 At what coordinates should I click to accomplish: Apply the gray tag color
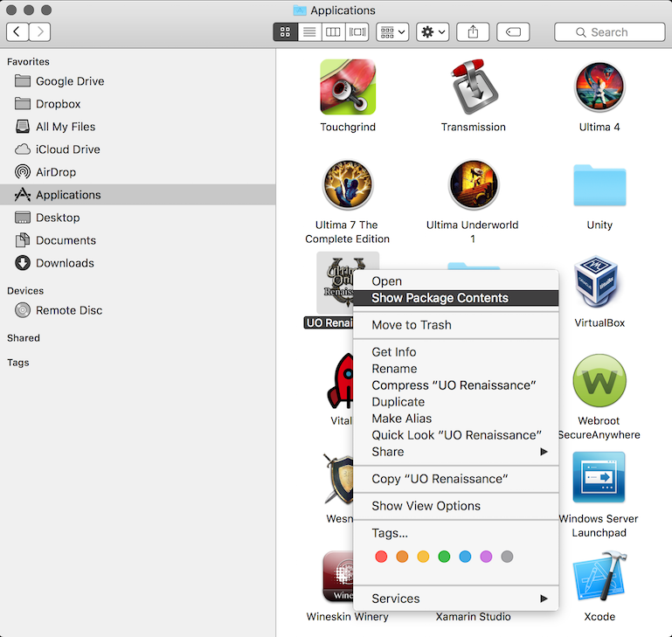click(507, 557)
